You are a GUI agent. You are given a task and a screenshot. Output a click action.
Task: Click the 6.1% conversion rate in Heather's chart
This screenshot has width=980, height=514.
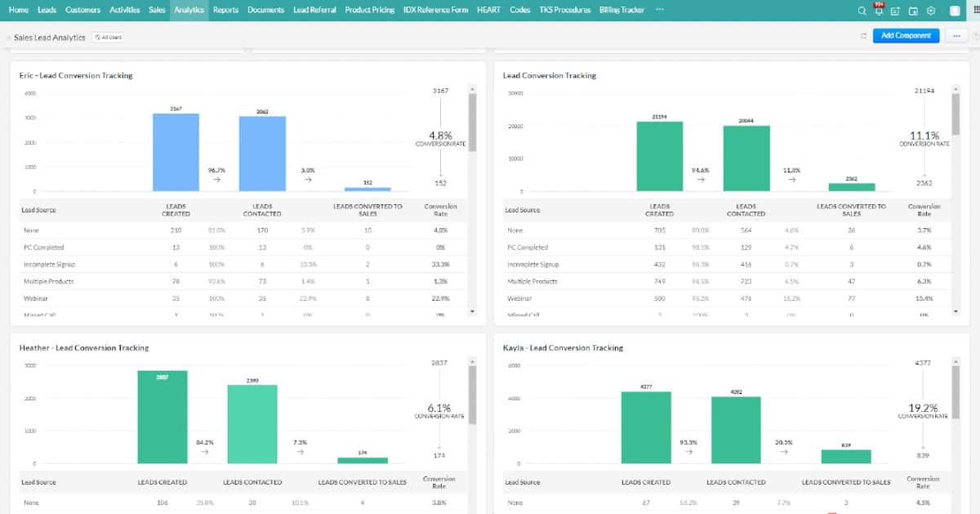point(440,407)
